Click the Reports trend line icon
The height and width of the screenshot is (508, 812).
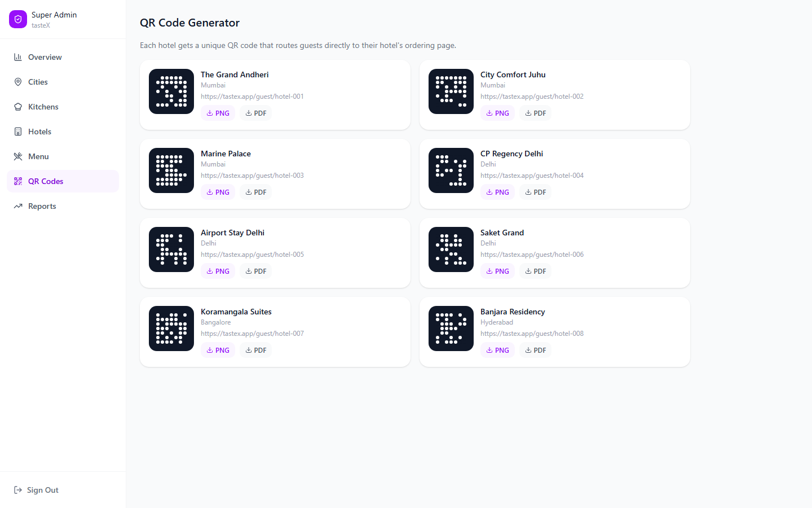pos(18,206)
